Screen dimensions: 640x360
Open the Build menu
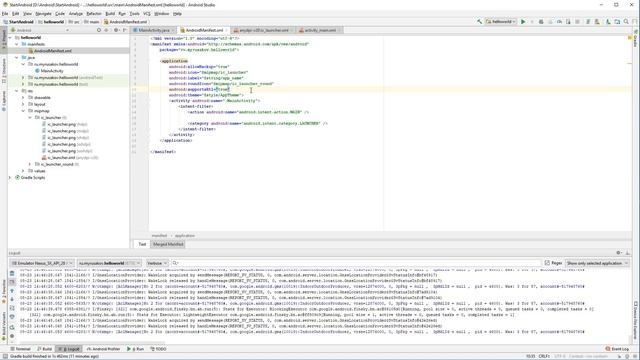click(110, 13)
